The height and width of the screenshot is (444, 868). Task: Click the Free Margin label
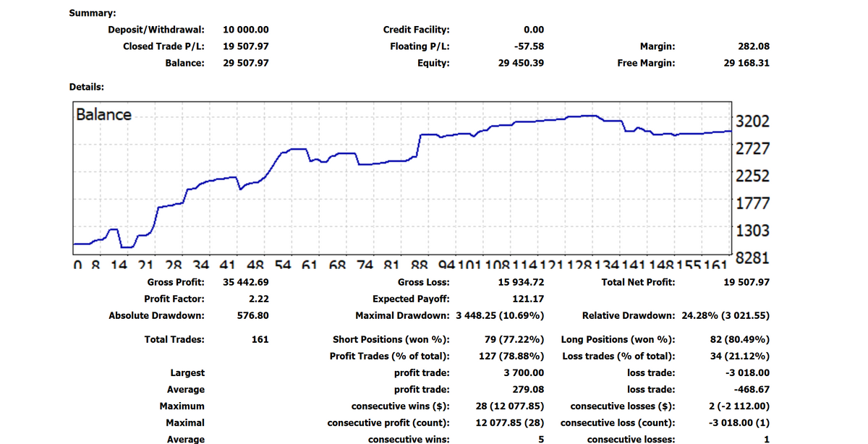coord(646,63)
